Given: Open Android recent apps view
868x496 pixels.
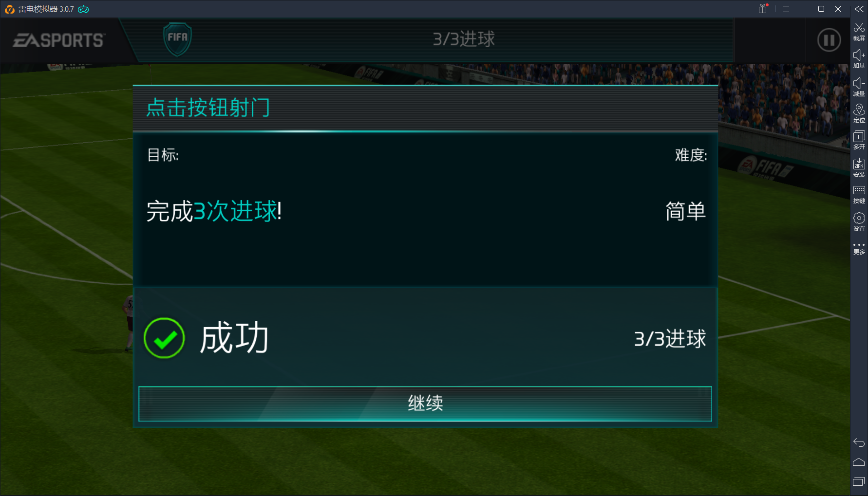Looking at the screenshot, I should (859, 482).
